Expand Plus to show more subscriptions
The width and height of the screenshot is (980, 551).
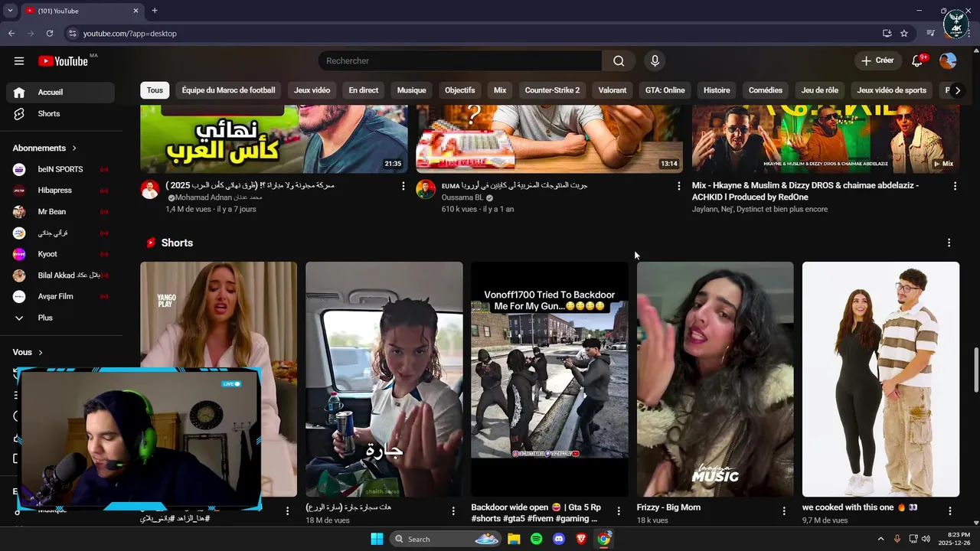pos(60,318)
